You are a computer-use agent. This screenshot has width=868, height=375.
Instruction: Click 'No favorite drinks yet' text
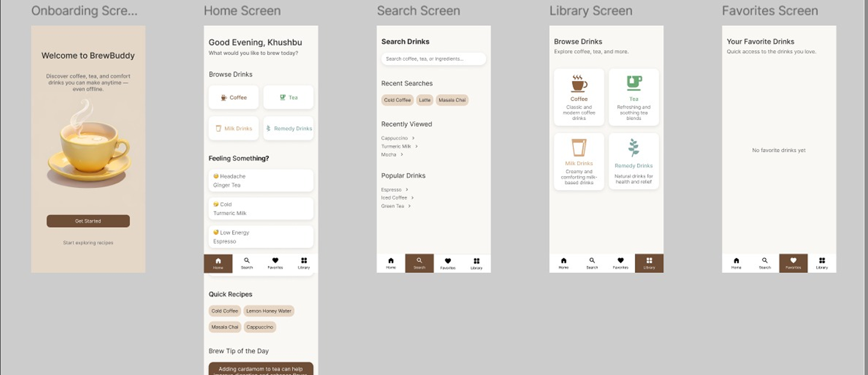tap(779, 150)
